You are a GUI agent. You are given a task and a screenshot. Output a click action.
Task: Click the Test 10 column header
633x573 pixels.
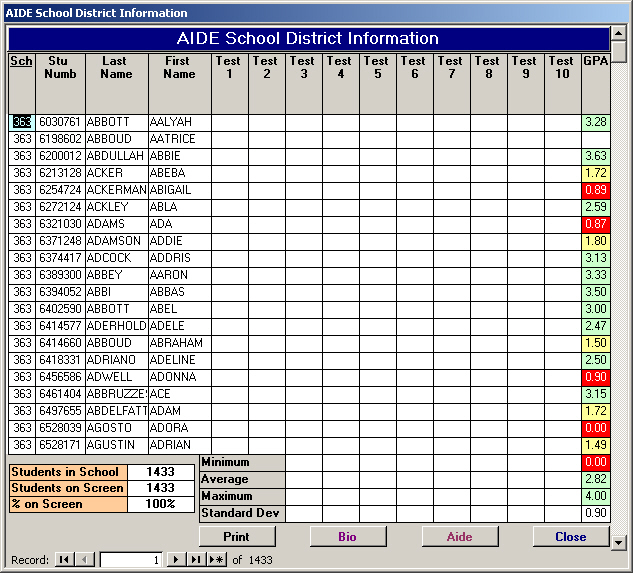point(563,84)
